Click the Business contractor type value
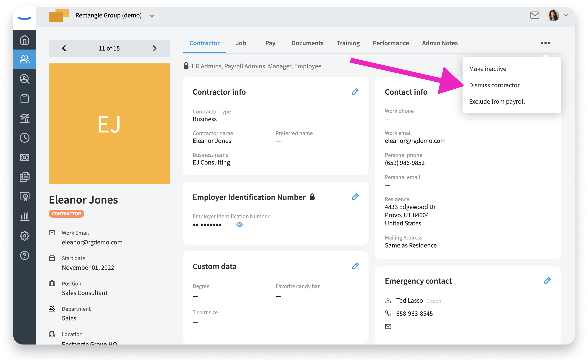The height and width of the screenshot is (364, 588). tap(205, 119)
